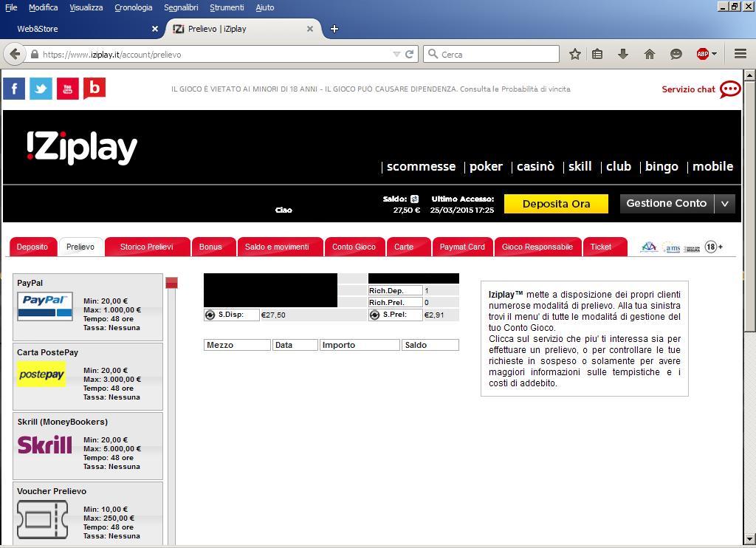
Task: Select the Paymat Card tab
Action: pyautogui.click(x=462, y=247)
